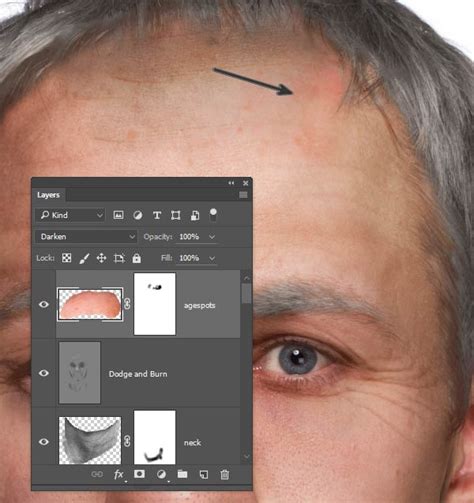Image resolution: width=474 pixels, height=503 pixels.
Task: Open the Kind filter dropdown
Action: click(x=70, y=215)
